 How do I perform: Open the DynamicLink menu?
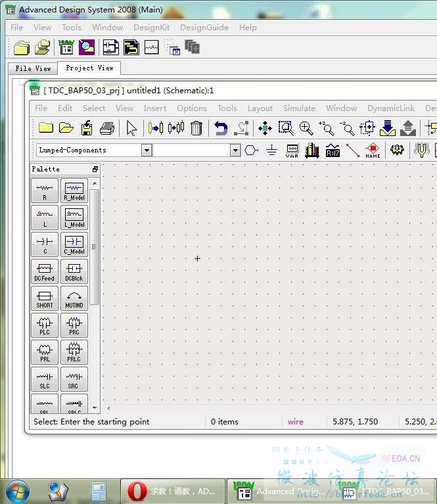[391, 108]
